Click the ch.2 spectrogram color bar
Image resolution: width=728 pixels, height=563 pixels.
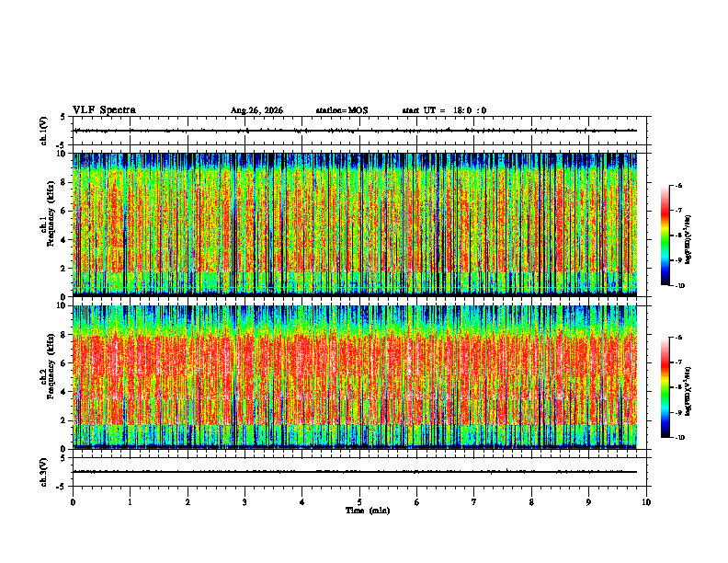point(665,387)
